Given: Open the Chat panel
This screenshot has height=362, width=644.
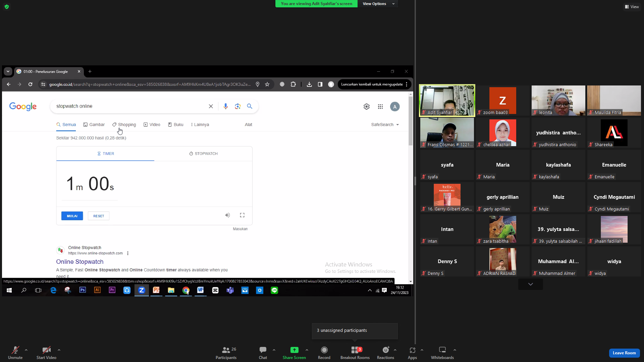Looking at the screenshot, I should 263,353.
